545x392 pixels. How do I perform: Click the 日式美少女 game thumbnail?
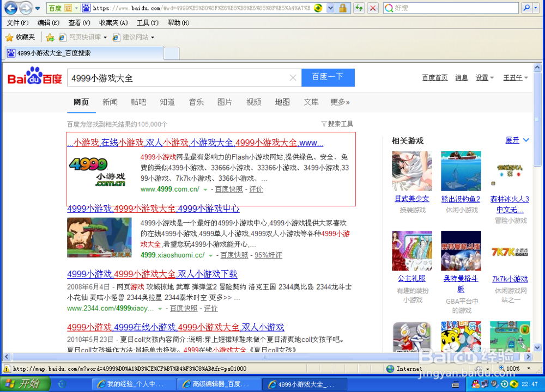tap(412, 170)
